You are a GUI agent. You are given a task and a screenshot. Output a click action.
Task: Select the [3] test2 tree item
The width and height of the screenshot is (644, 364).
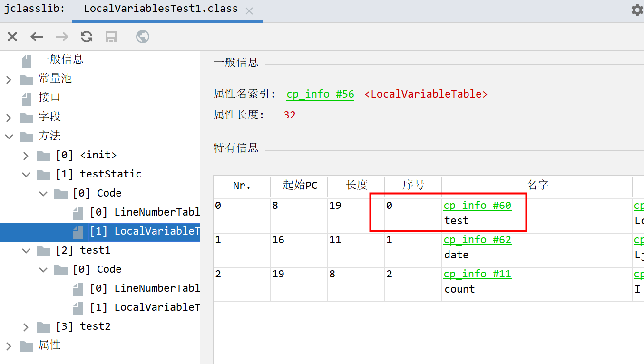click(83, 326)
